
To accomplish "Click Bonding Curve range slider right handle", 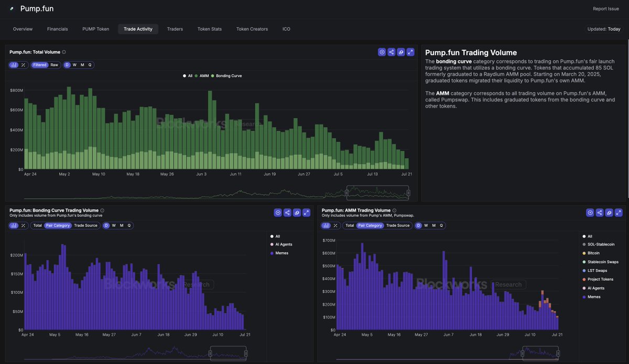I will tap(245, 354).
